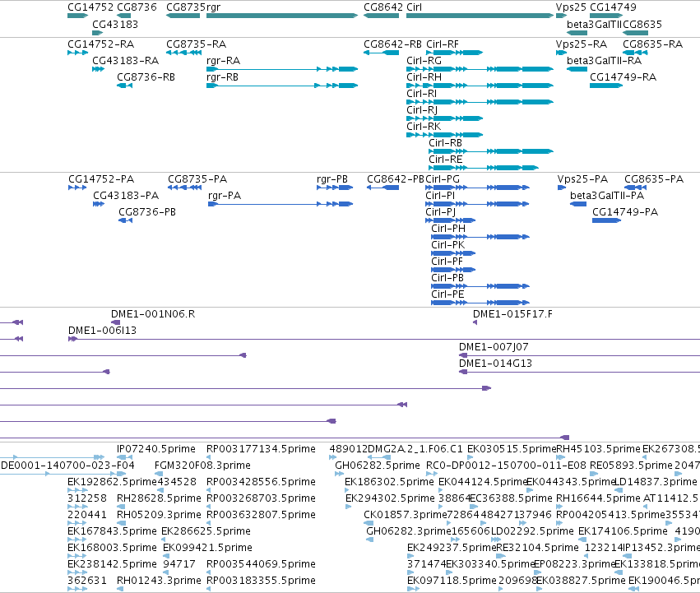The height and width of the screenshot is (593, 700).
Task: Click the beta3GalTII-PA protein label
Action: pyautogui.click(x=607, y=196)
